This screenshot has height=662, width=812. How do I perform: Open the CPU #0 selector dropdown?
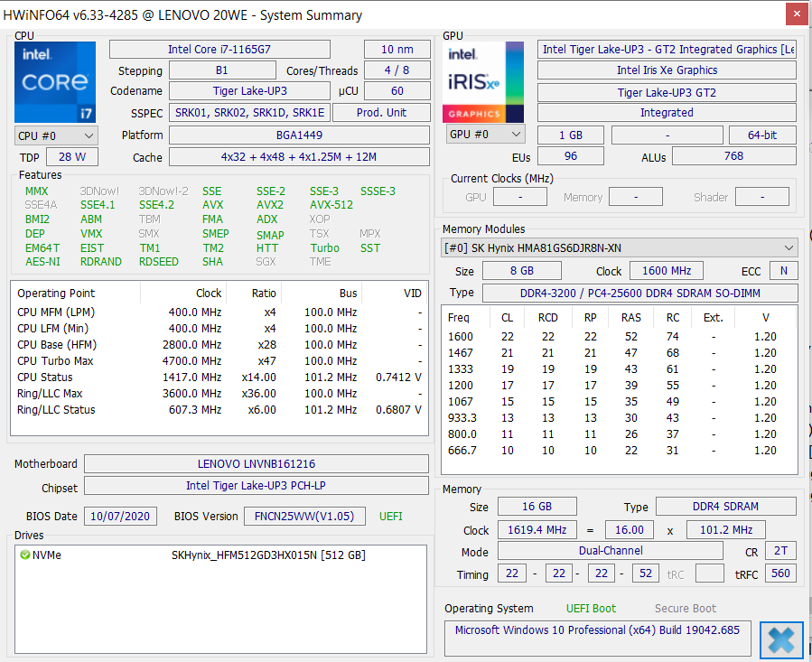56,135
